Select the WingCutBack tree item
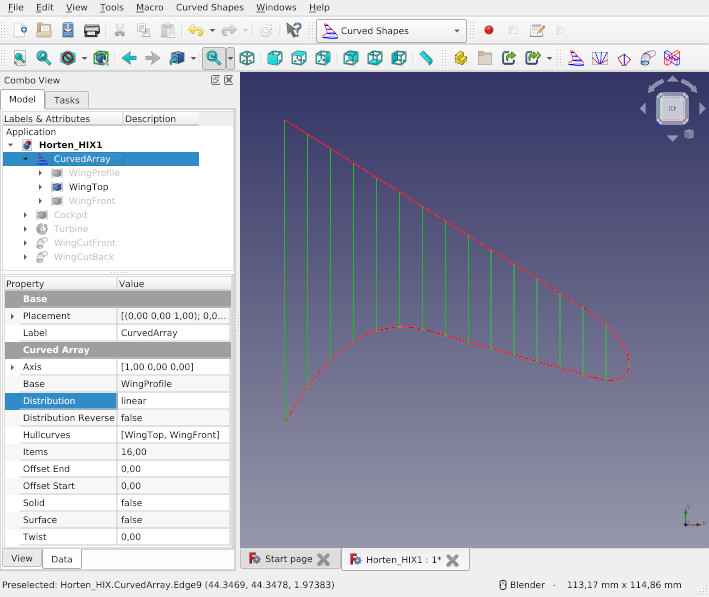 click(x=84, y=257)
